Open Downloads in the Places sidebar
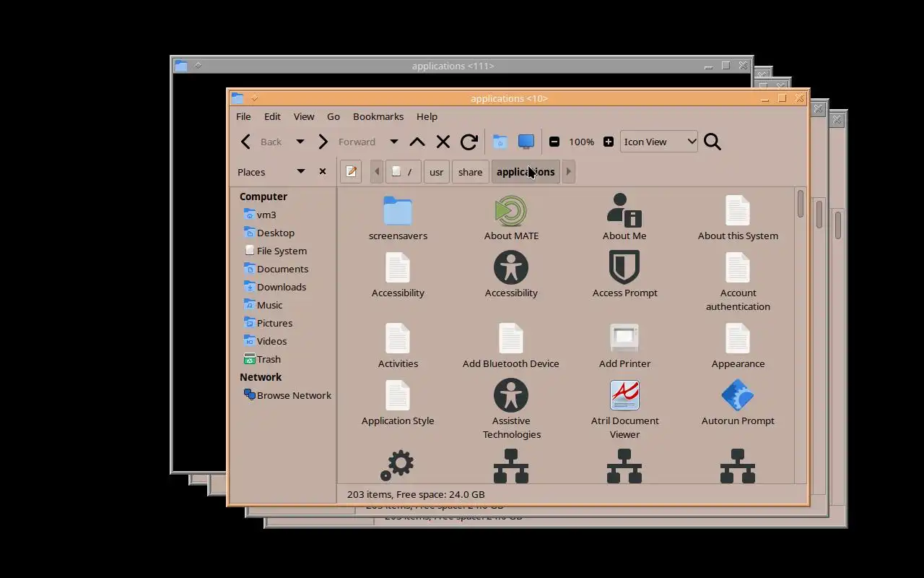The width and height of the screenshot is (924, 578). tap(282, 287)
